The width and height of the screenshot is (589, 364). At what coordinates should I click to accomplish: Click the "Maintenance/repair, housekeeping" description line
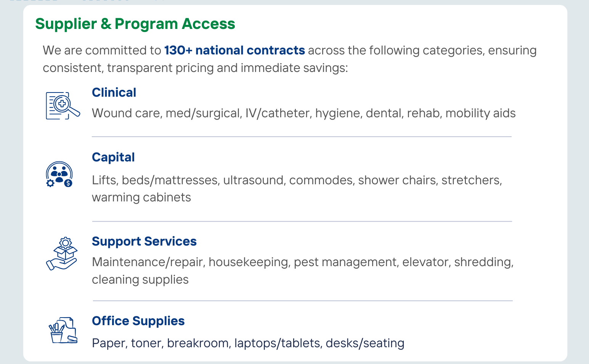point(303,262)
